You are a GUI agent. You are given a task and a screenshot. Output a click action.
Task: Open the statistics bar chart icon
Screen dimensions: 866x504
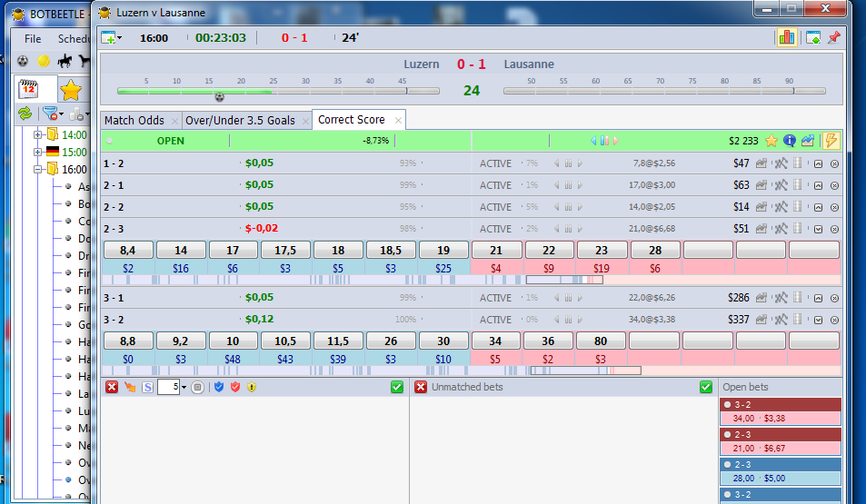tap(786, 37)
